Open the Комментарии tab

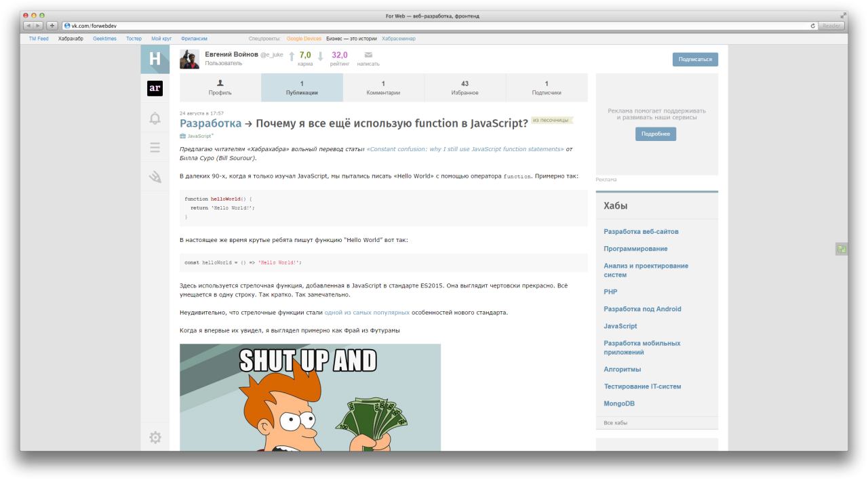click(383, 87)
